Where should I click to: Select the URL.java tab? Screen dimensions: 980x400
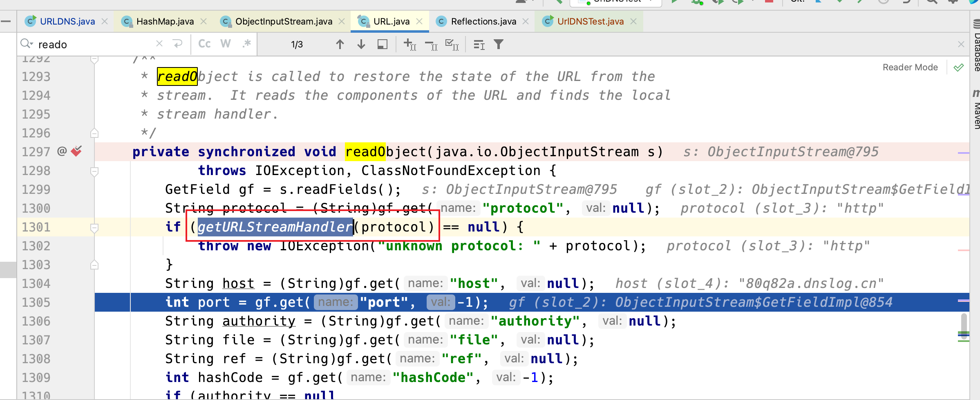coord(392,21)
